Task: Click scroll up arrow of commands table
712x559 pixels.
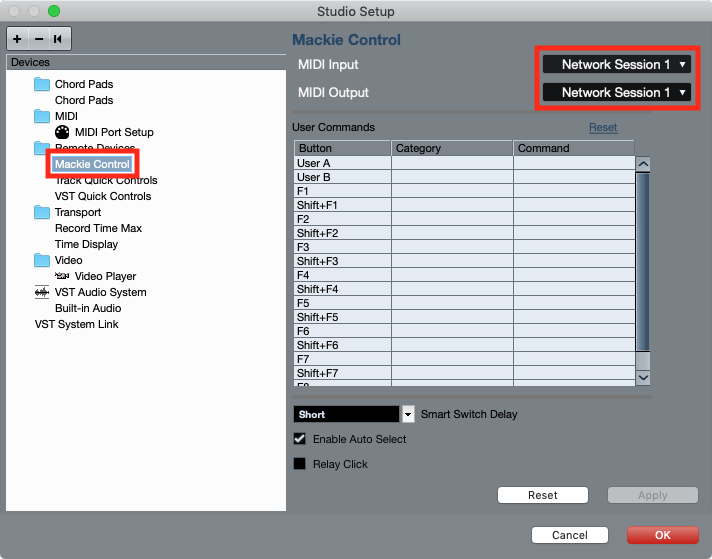Action: 643,164
